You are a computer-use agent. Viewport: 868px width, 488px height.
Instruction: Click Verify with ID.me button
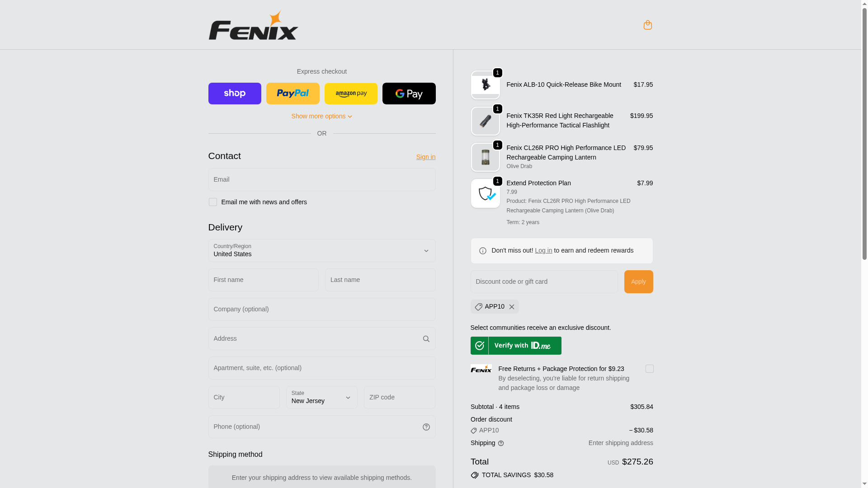tap(516, 346)
